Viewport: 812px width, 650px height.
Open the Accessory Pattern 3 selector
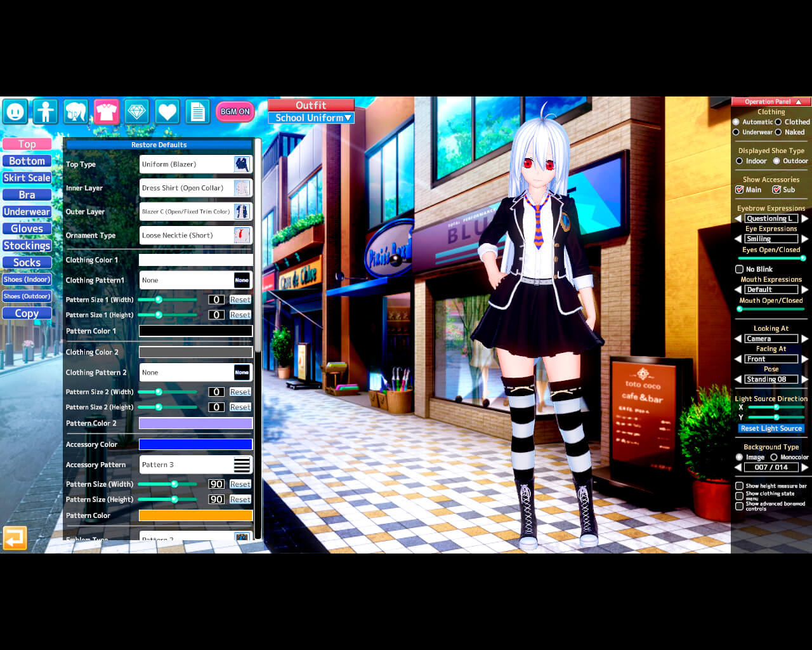pos(195,465)
